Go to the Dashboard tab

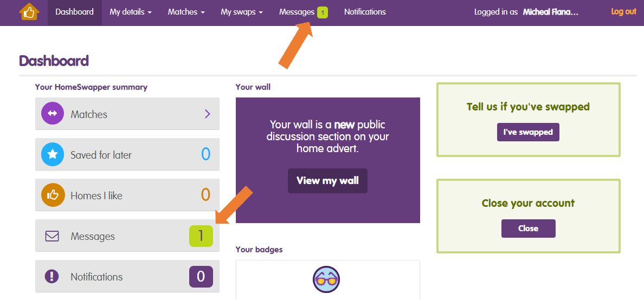tap(74, 12)
